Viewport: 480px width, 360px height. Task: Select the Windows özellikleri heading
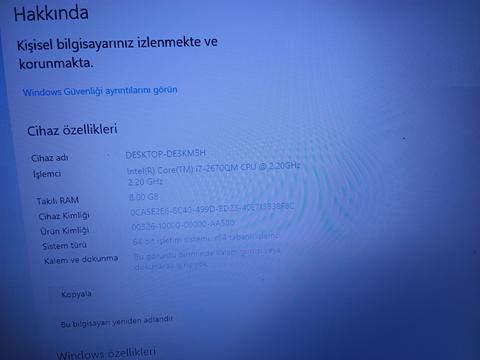106,353
